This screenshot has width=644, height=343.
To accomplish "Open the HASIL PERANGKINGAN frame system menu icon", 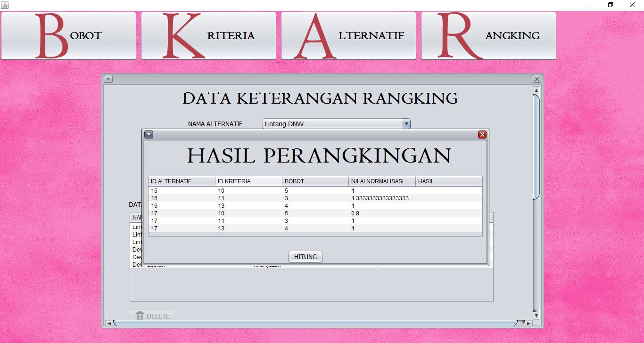I will tap(149, 134).
